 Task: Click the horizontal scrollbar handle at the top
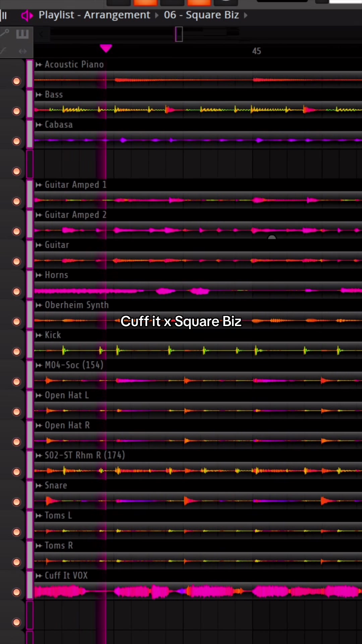(179, 34)
